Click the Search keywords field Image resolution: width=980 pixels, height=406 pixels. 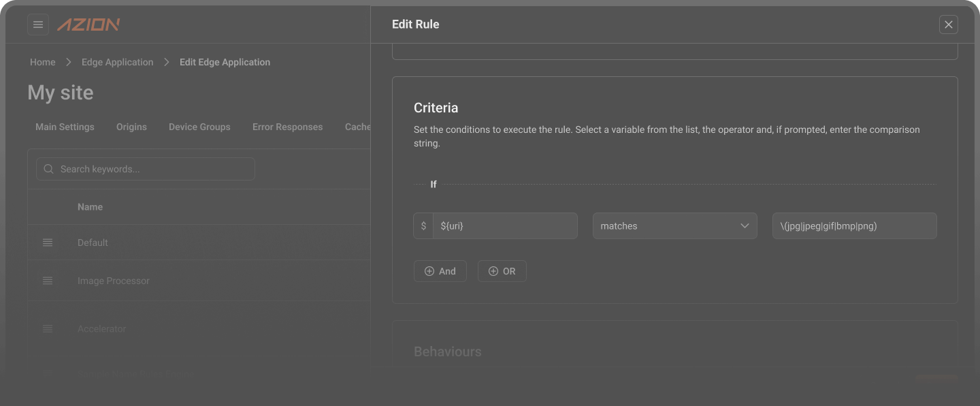pyautogui.click(x=146, y=169)
